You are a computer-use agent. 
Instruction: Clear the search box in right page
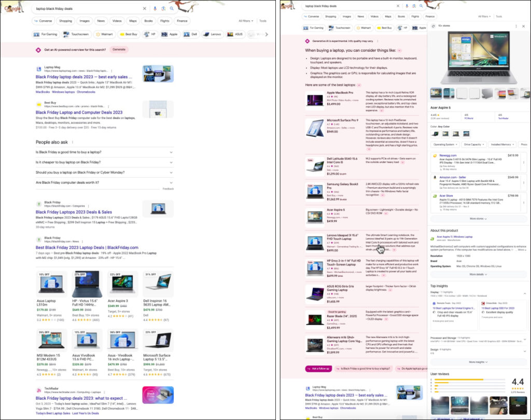click(x=398, y=6)
